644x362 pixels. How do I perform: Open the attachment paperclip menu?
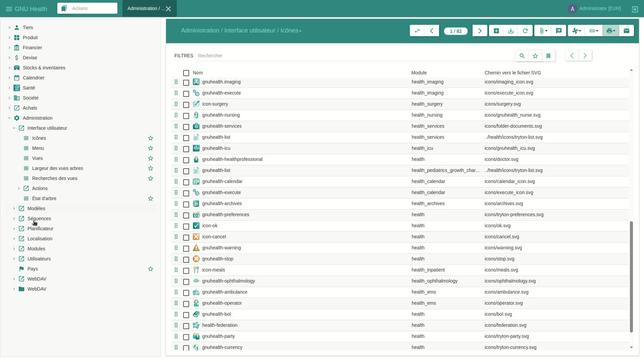click(x=543, y=31)
